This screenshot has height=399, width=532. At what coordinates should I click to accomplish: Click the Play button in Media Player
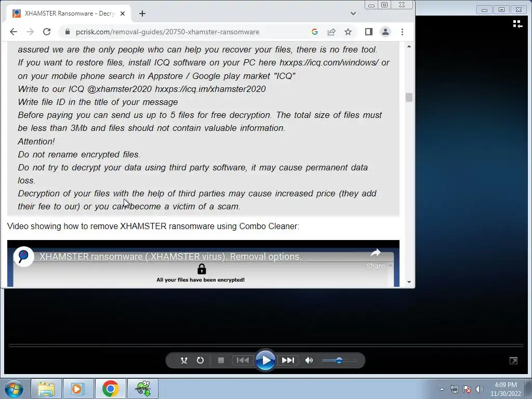pos(265,361)
